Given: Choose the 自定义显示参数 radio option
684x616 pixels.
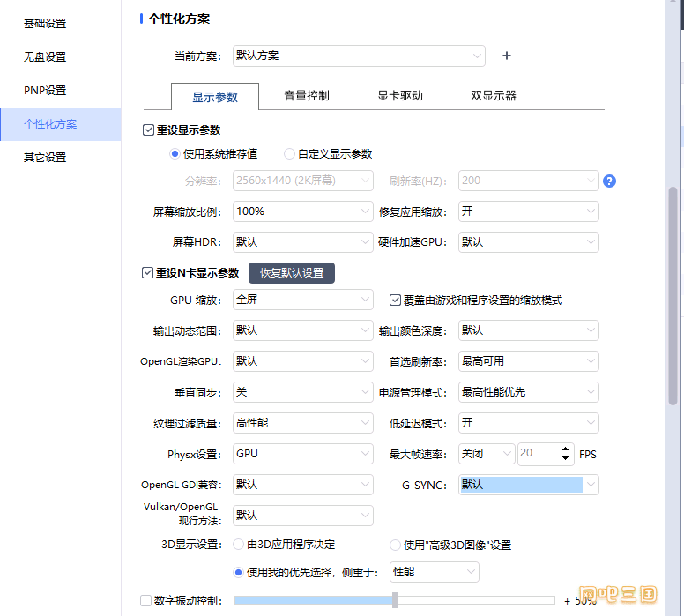Looking at the screenshot, I should [x=289, y=154].
